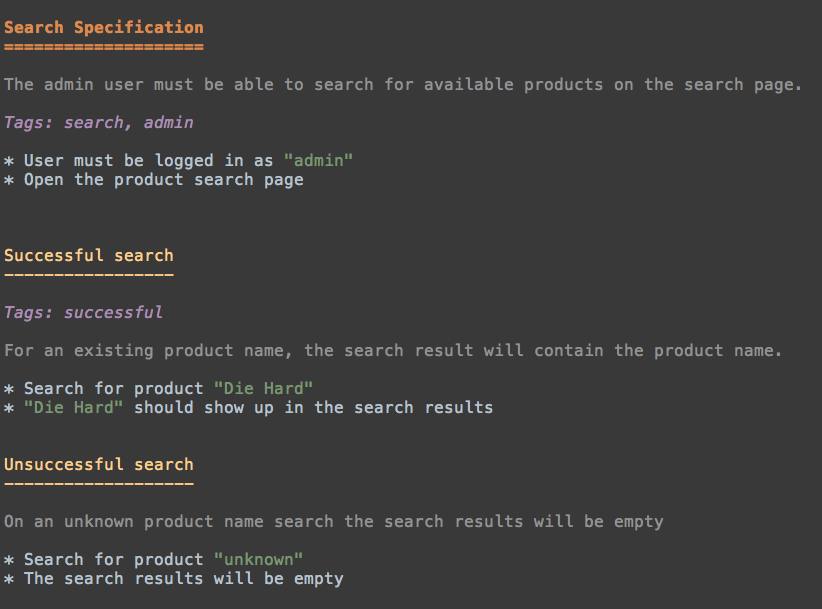Click the description starting "The admin user must"
The image size is (822, 609).
click(403, 84)
